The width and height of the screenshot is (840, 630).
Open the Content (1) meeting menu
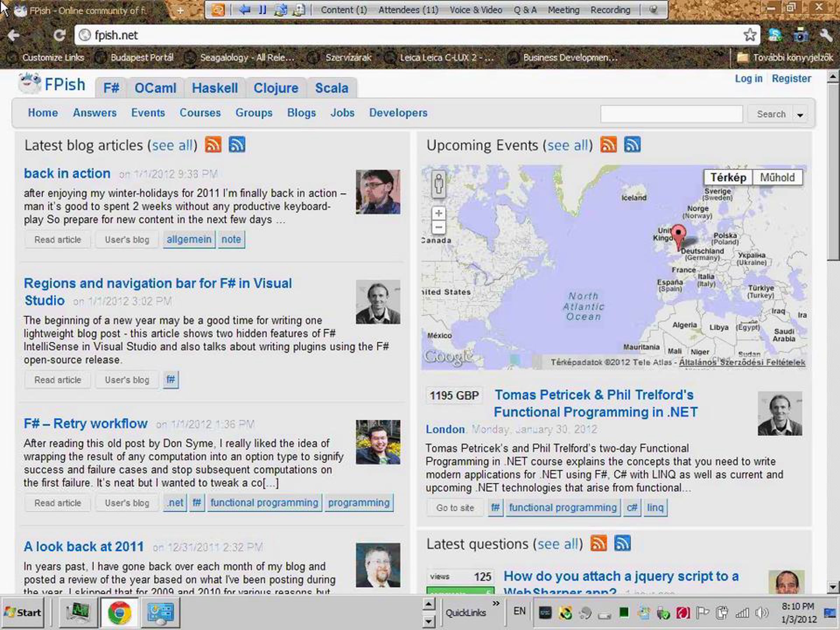[344, 10]
